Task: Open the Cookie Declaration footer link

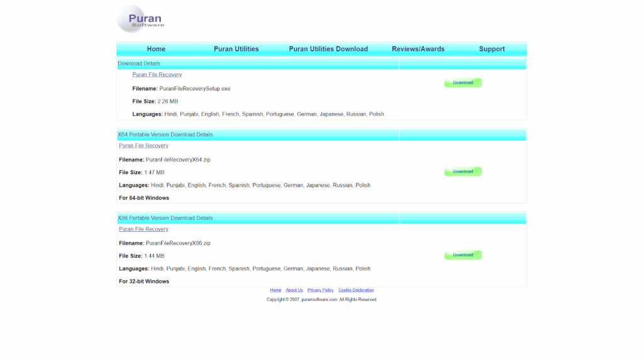Action: (x=356, y=290)
